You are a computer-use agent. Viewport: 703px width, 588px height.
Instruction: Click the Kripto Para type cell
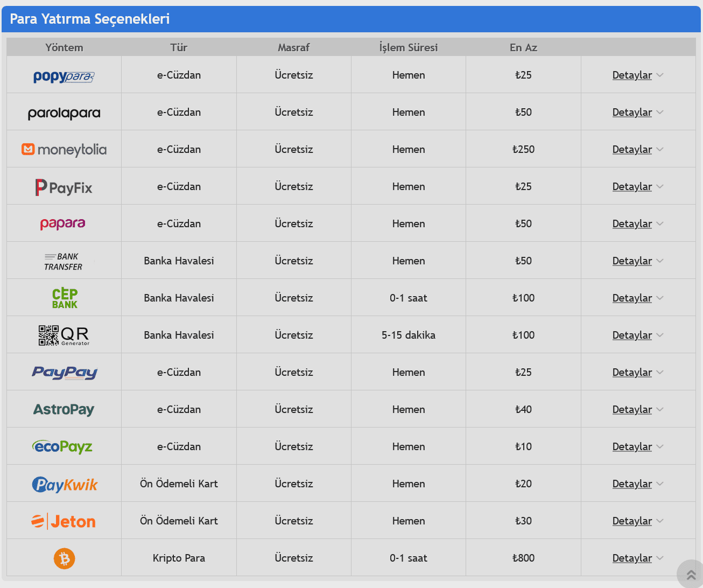[x=179, y=558]
